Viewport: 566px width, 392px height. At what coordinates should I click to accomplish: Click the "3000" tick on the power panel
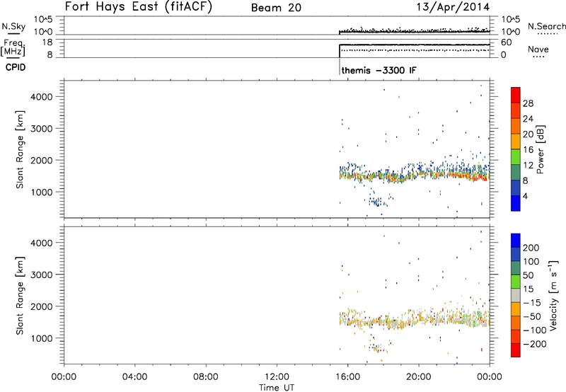pos(41,129)
